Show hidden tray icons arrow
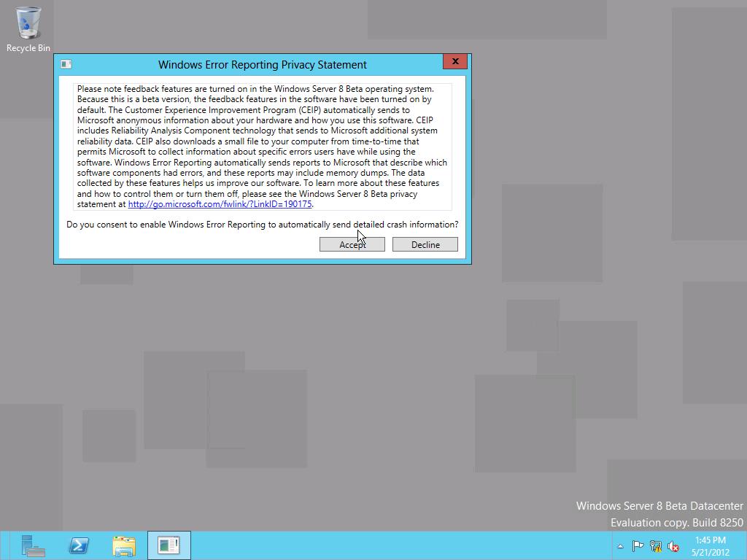747x560 pixels. pos(620,546)
